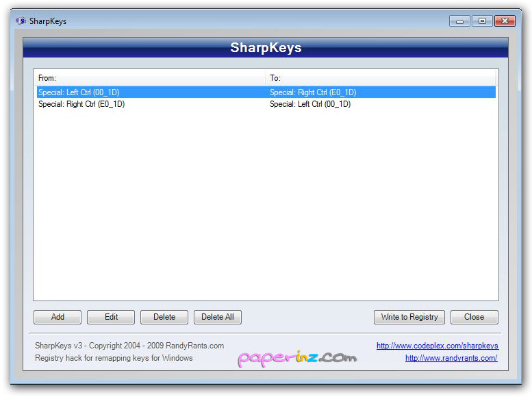Click the Close button beside Write to Registry
This screenshot has width=532, height=397.
pyautogui.click(x=474, y=317)
